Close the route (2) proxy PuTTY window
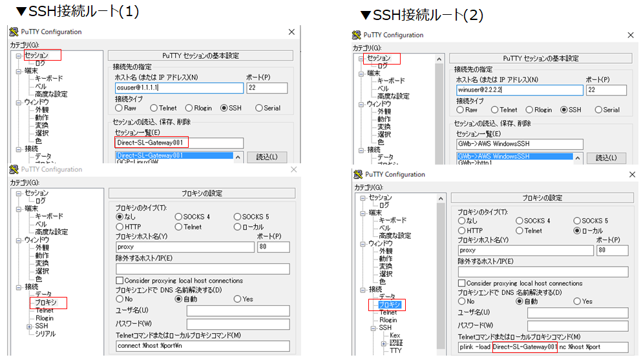641x364 pixels. [x=632, y=174]
